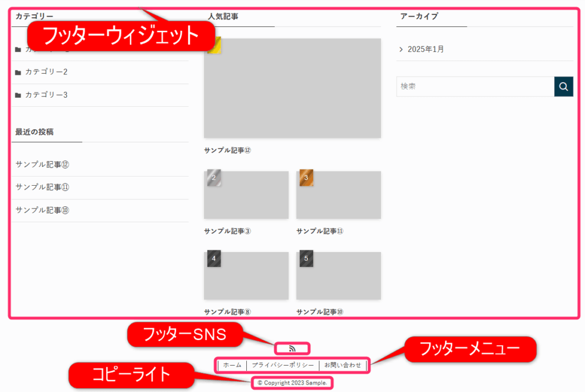Open the rank 3 article thumbnail
The image size is (585, 392).
(338, 195)
